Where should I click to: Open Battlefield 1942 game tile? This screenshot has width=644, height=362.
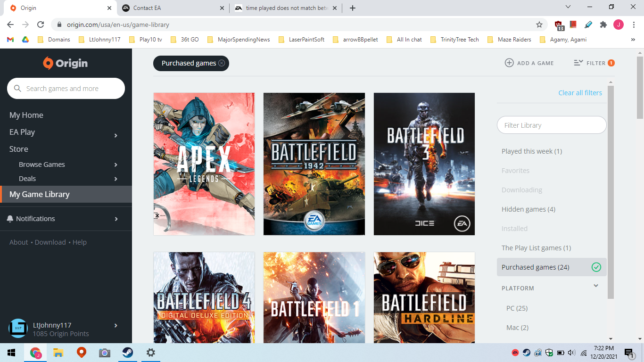pyautogui.click(x=314, y=164)
